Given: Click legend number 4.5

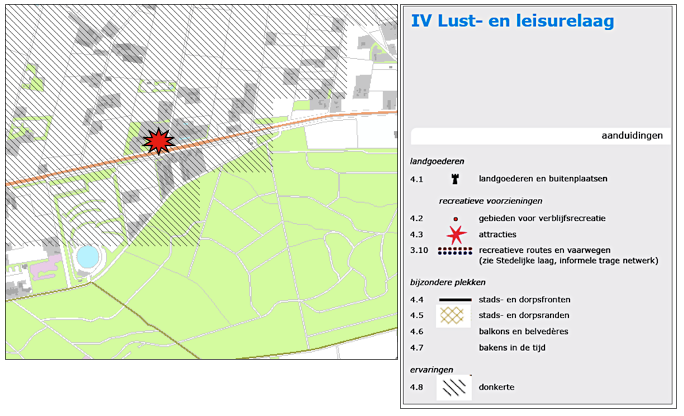Looking at the screenshot, I should 416,315.
